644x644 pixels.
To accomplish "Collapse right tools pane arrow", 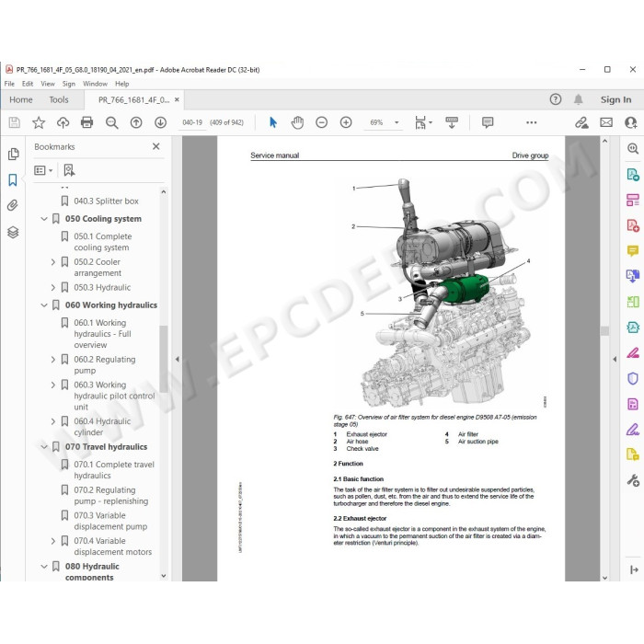I will (x=615, y=359).
